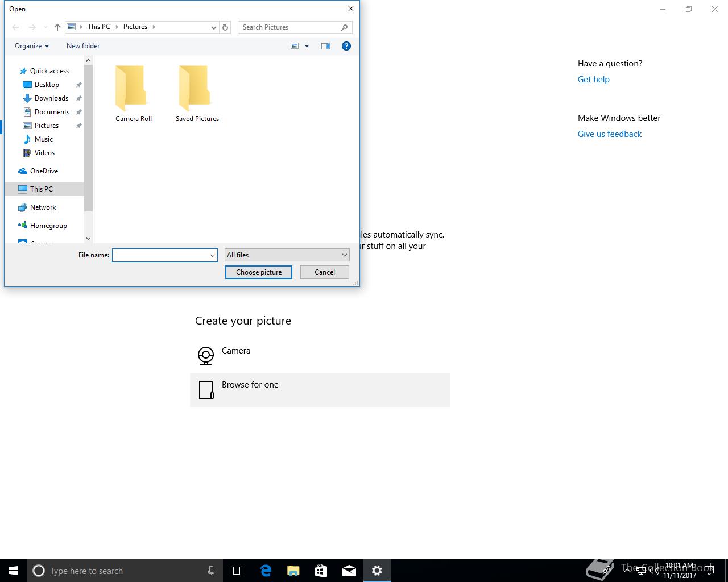The height and width of the screenshot is (582, 728).
Task: Click Settings gear icon on taskbar
Action: [x=377, y=571]
